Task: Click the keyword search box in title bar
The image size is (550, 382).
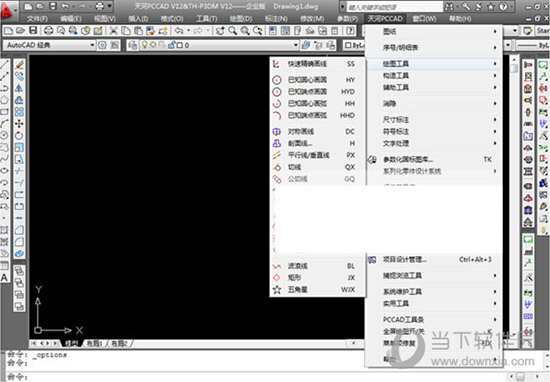Action: click(395, 7)
